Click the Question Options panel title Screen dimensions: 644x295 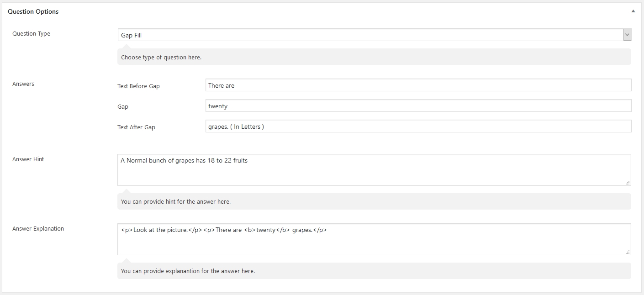click(33, 11)
